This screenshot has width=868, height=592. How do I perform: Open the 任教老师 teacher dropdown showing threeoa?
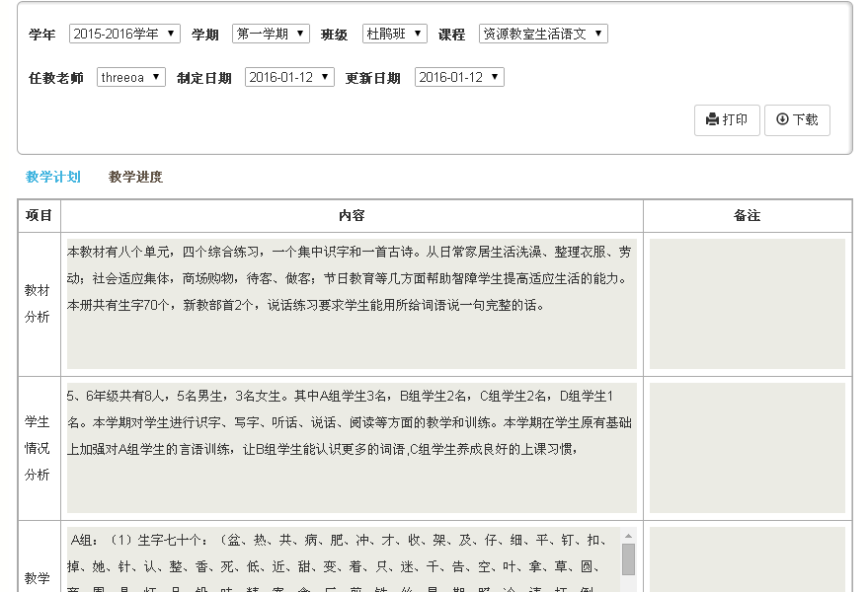(x=129, y=76)
